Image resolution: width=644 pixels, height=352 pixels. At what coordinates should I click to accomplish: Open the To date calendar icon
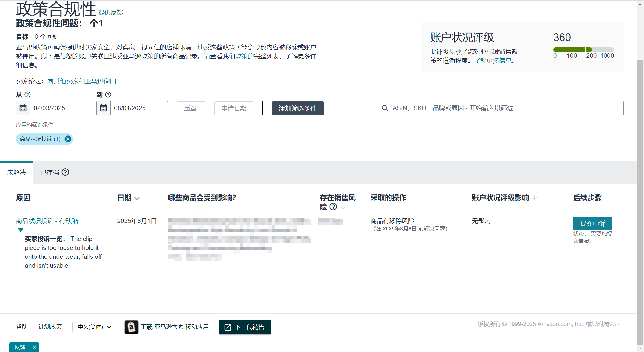pos(103,108)
